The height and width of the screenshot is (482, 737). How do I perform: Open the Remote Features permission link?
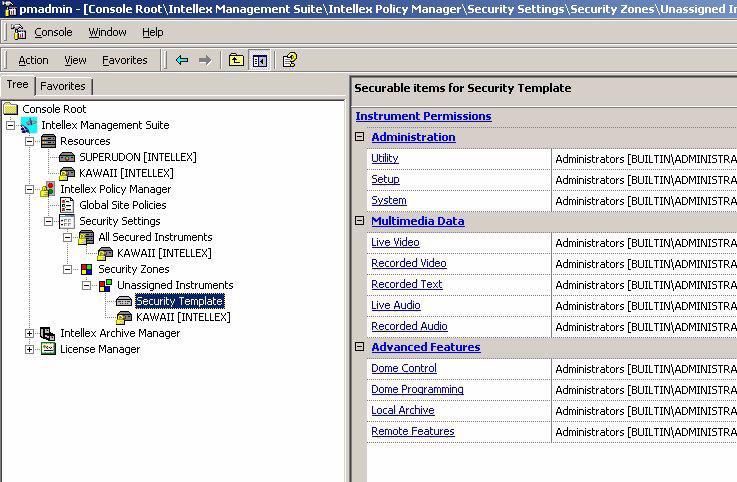[x=413, y=432]
